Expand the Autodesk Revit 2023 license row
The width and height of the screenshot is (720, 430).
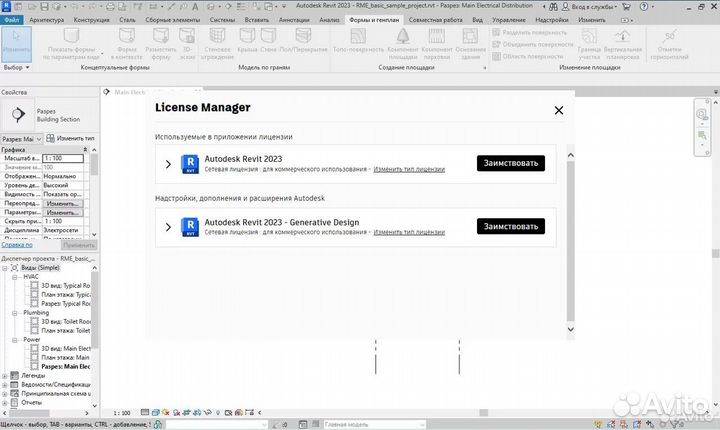coord(168,164)
